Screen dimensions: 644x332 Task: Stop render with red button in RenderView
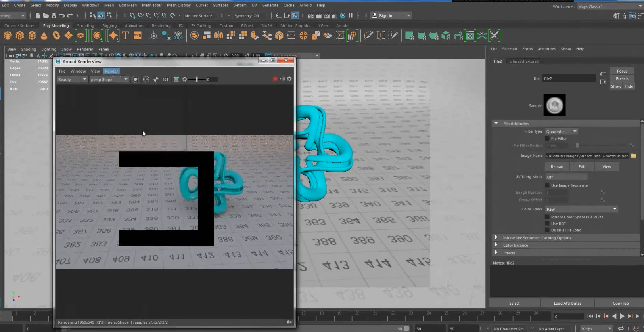(x=275, y=79)
